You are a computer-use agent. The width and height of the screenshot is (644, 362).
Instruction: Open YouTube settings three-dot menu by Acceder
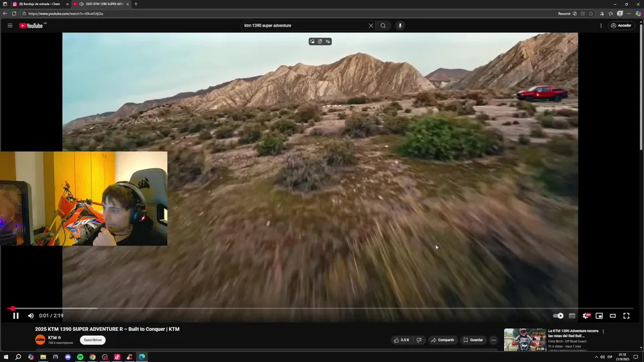coord(601,26)
